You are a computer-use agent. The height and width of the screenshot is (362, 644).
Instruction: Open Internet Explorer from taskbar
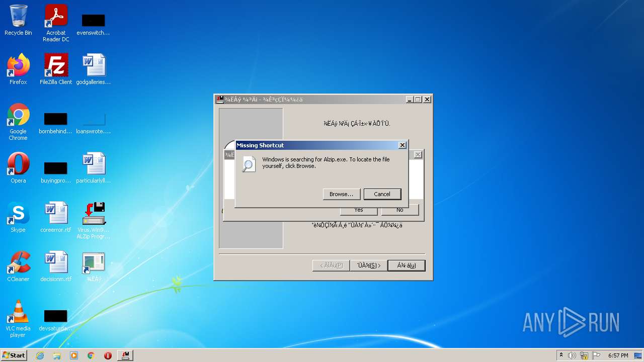[x=40, y=355]
